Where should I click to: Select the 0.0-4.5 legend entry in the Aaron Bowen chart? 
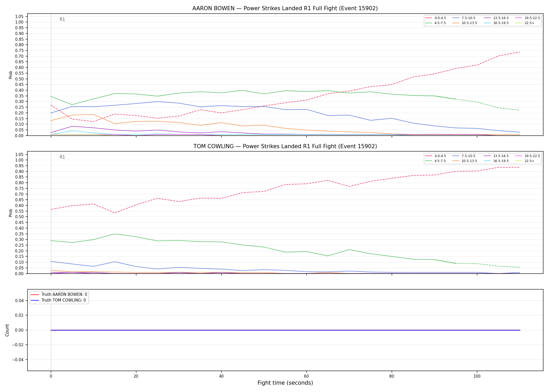[x=436, y=18]
